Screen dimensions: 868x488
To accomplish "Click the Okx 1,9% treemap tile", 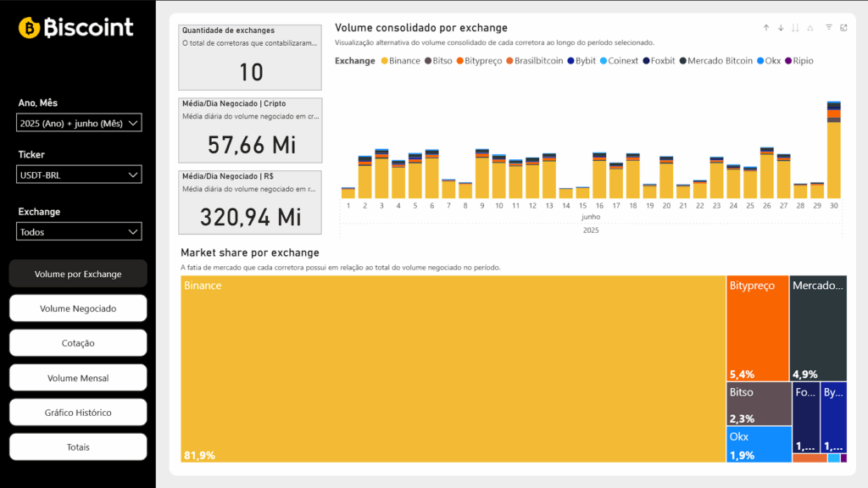I will point(759,445).
